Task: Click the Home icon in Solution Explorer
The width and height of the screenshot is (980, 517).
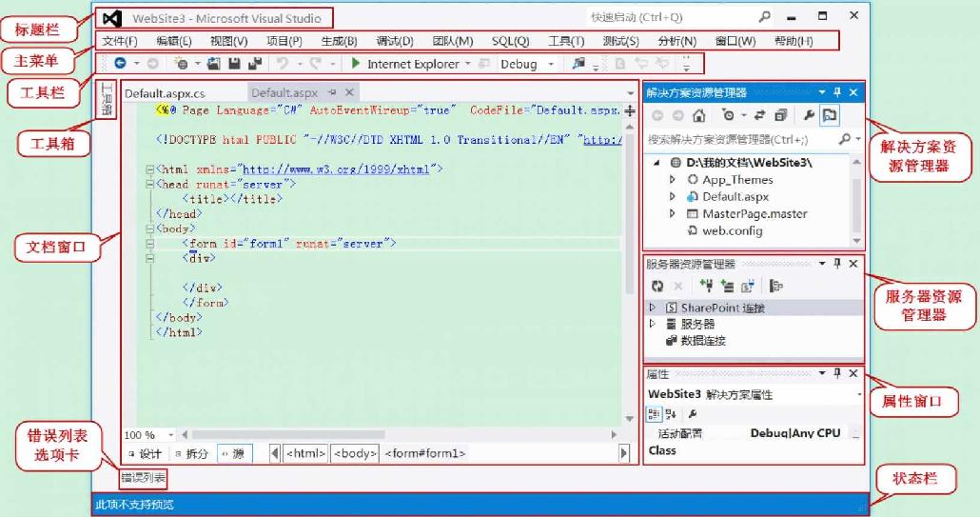Action: (698, 115)
